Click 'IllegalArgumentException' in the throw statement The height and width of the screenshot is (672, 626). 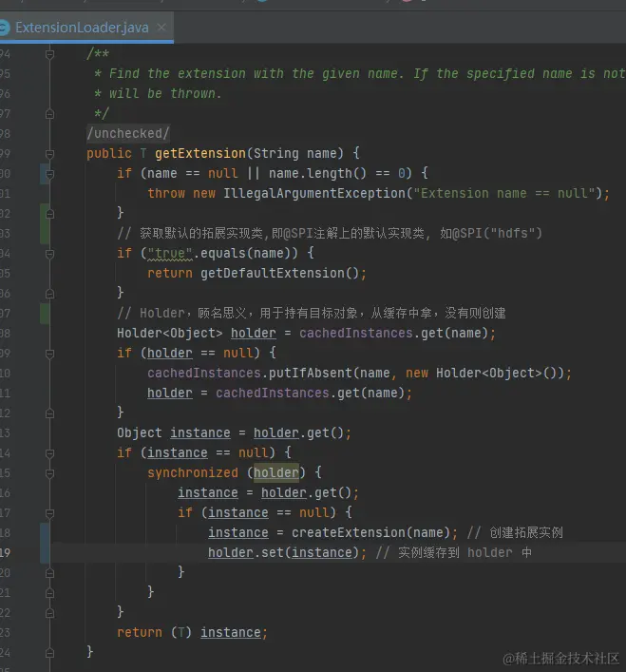pyautogui.click(x=314, y=193)
